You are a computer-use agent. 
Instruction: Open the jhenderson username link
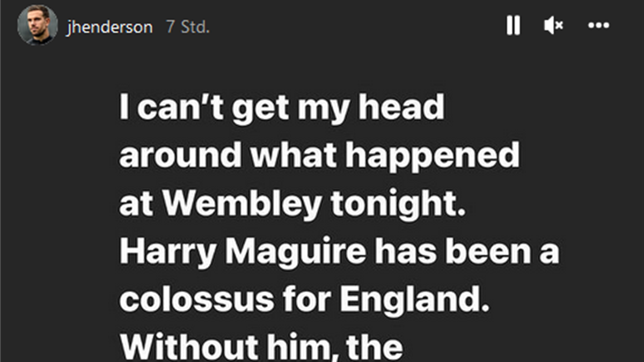point(109,27)
